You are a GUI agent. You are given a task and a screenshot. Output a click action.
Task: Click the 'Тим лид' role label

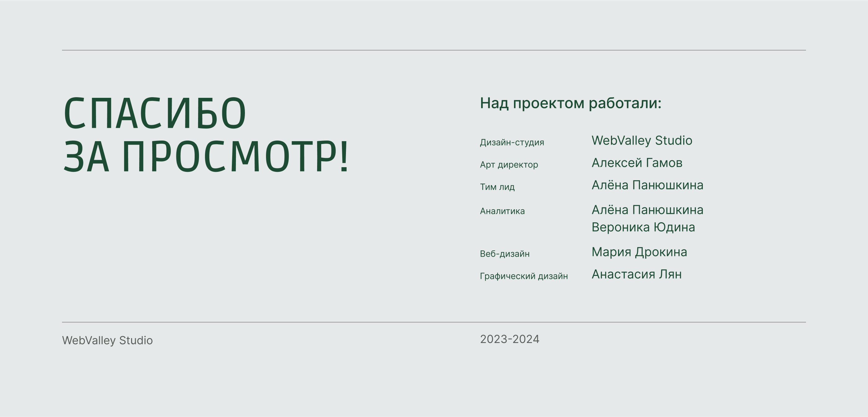point(497,187)
